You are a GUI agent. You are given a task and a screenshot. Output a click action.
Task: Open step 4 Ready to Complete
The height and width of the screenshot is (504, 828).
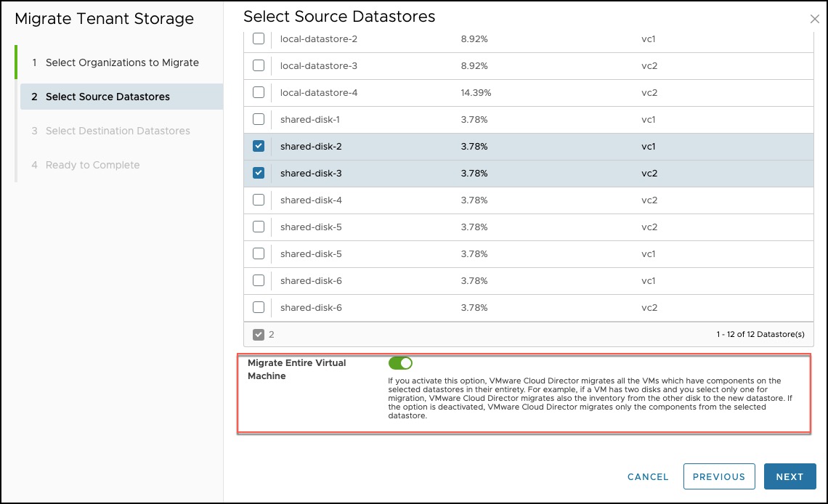(92, 165)
